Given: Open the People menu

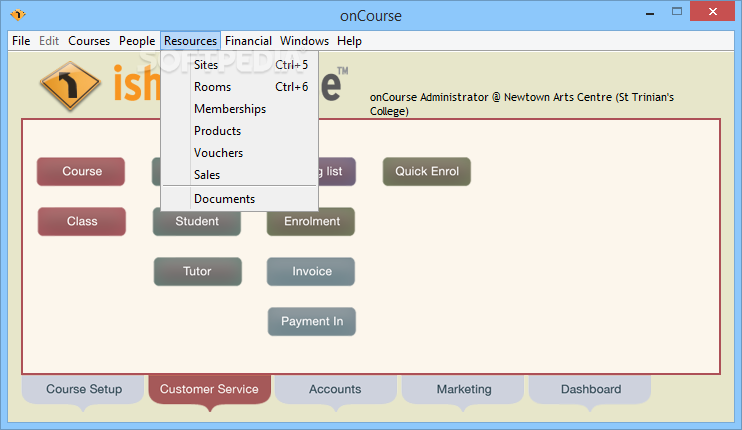Looking at the screenshot, I should (137, 41).
